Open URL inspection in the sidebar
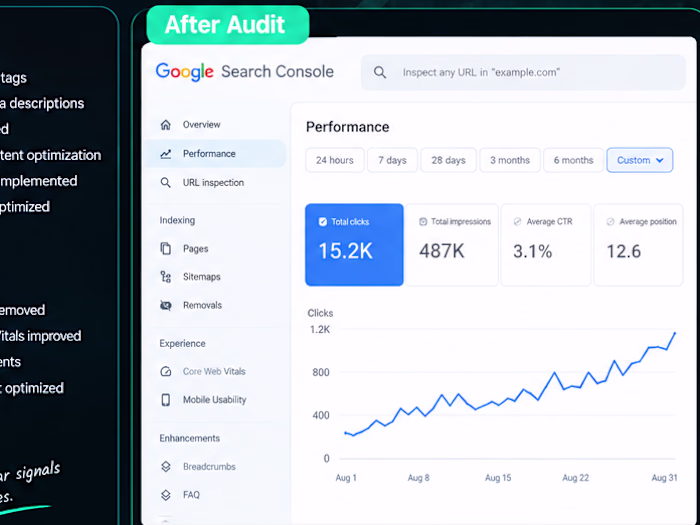 (213, 183)
